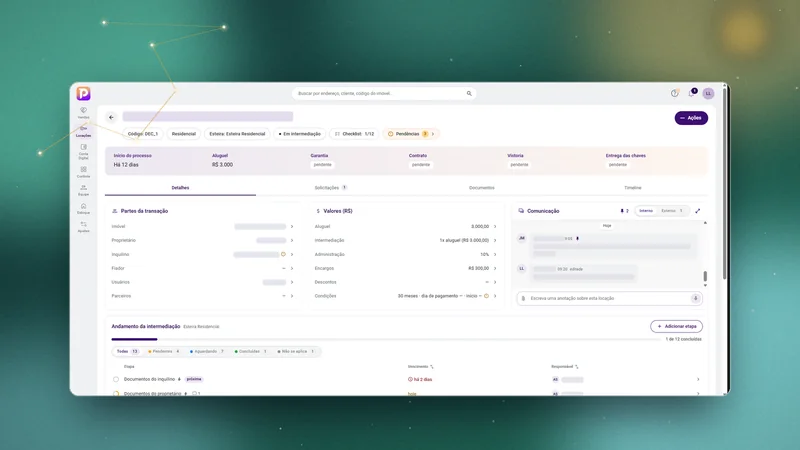The height and width of the screenshot is (450, 800).
Task: Expand the Proprietário row chevron
Action: tap(292, 240)
